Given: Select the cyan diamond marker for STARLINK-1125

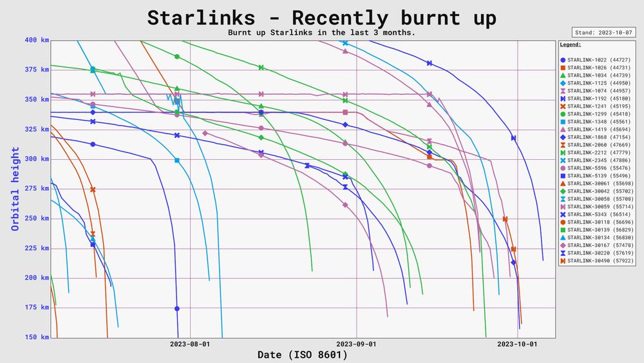Looking at the screenshot, I should tap(563, 83).
